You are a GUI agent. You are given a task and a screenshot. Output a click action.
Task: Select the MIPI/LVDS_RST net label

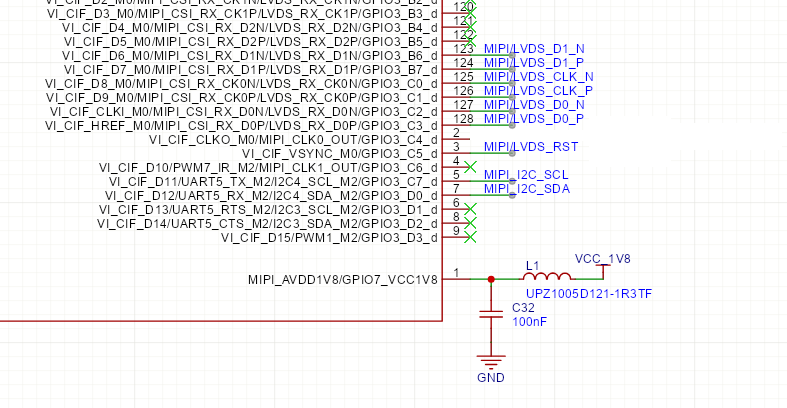pyautogui.click(x=530, y=147)
